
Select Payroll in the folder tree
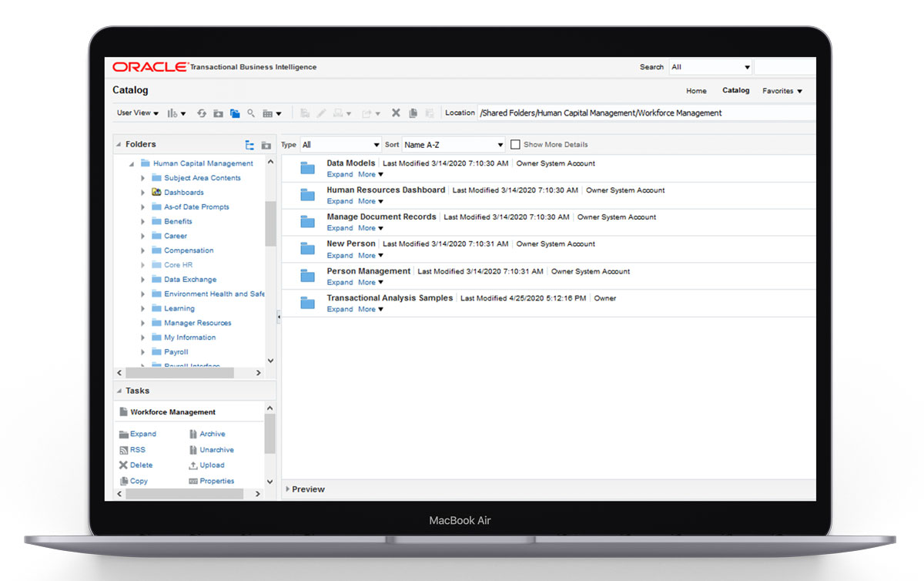[176, 352]
